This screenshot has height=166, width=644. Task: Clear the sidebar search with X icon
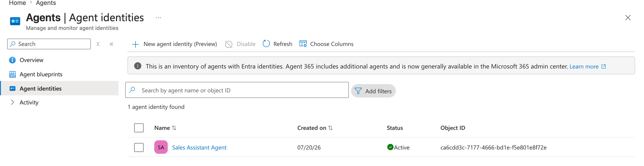(x=98, y=44)
